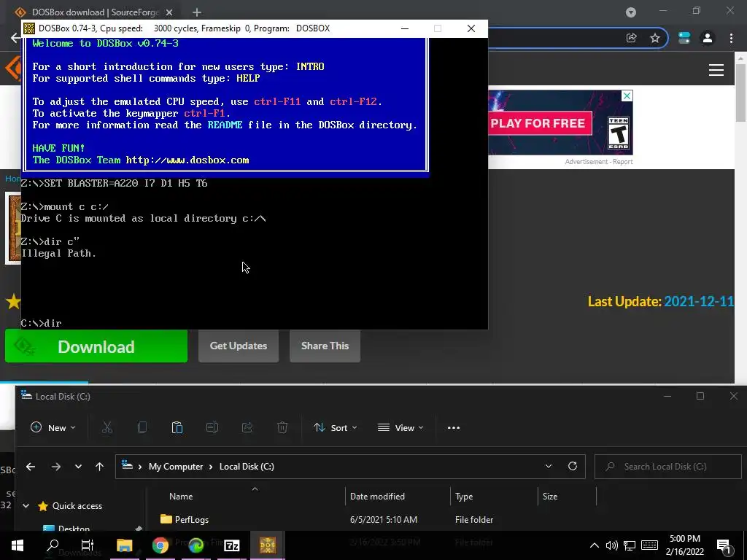Expand recent locations chevron in File Explorer
This screenshot has height=560, width=747.
pyautogui.click(x=78, y=467)
